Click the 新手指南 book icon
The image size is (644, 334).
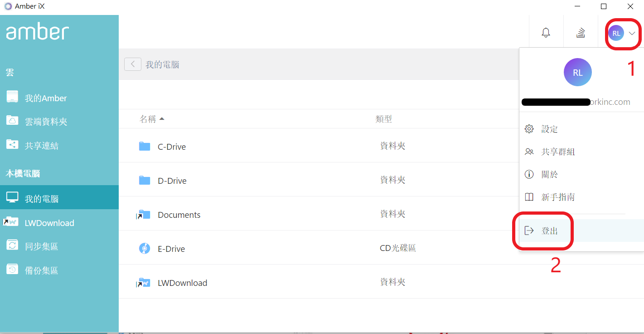pyautogui.click(x=529, y=197)
